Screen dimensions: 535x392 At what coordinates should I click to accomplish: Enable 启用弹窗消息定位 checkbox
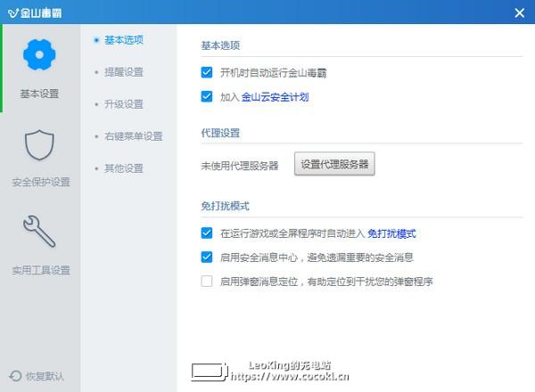pyautogui.click(x=207, y=282)
